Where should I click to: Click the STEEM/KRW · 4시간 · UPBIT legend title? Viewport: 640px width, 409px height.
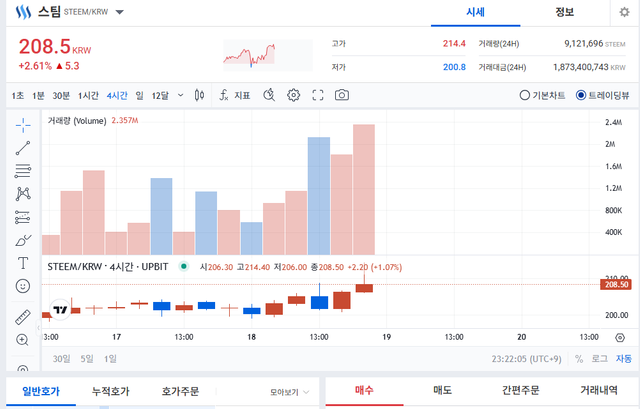(108, 267)
